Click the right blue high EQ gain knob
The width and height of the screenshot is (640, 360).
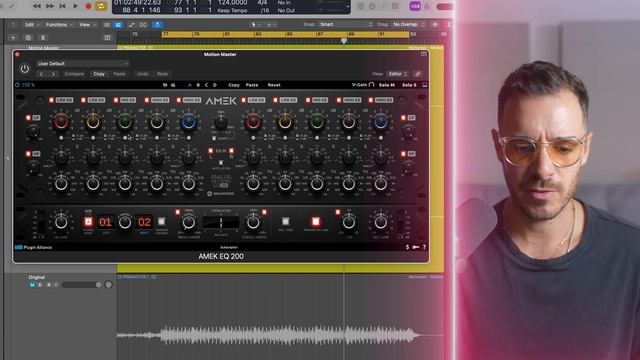pyautogui.click(x=380, y=122)
